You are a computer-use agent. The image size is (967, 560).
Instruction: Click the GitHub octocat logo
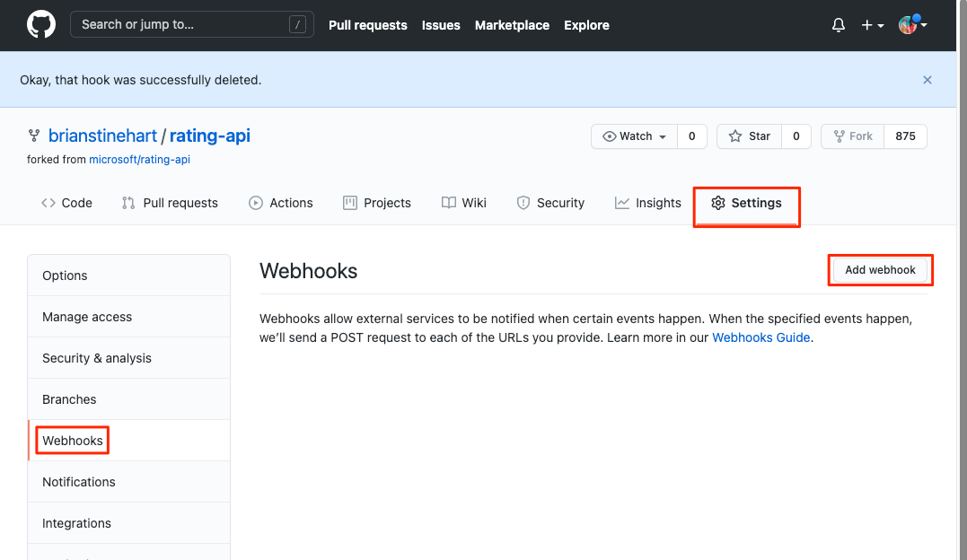[x=41, y=24]
